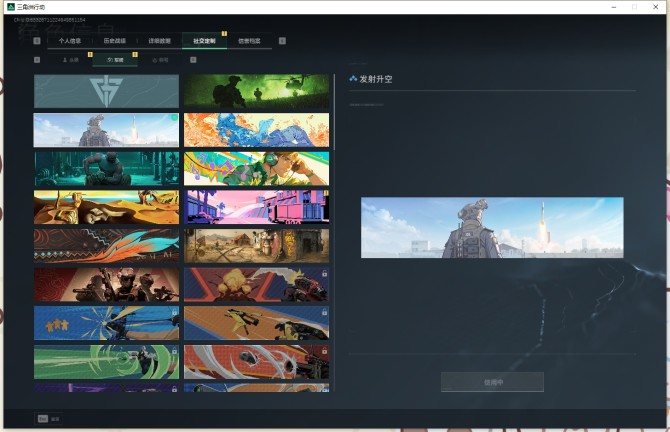The width and height of the screenshot is (670, 432).
Task: Choose the sandy desert village banner
Action: (256, 246)
